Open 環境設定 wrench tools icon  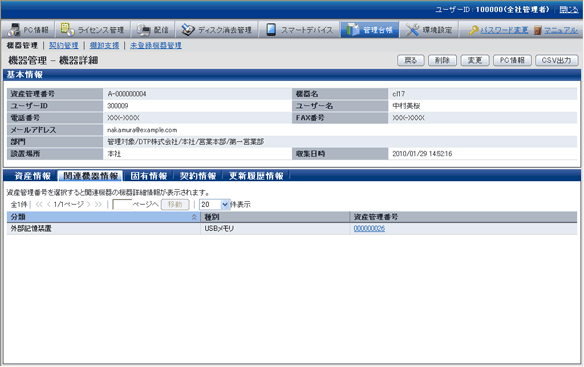click(412, 30)
